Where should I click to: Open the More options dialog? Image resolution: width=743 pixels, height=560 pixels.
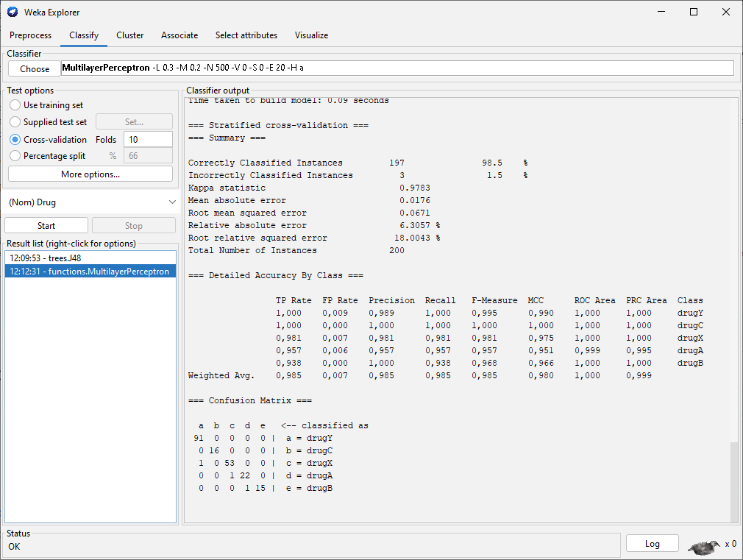90,172
